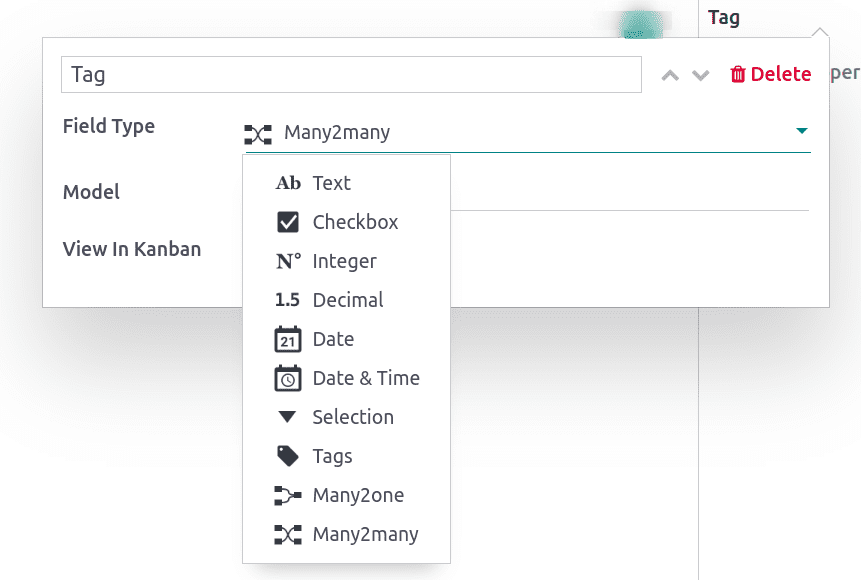Viewport: 861px width, 580px height.
Task: Click the Model label
Action: coord(91,192)
